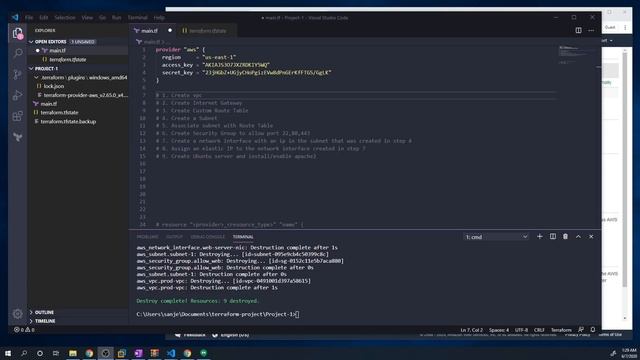The width and height of the screenshot is (640, 360).
Task: Open the Explorer view in activity bar
Action: point(18,33)
